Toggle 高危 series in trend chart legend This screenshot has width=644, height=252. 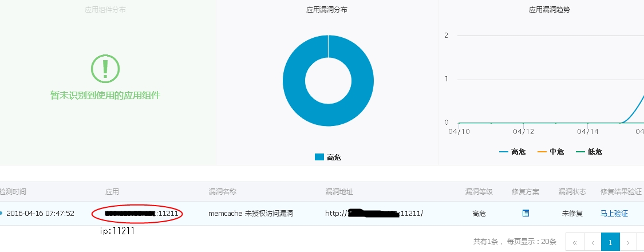click(512, 152)
